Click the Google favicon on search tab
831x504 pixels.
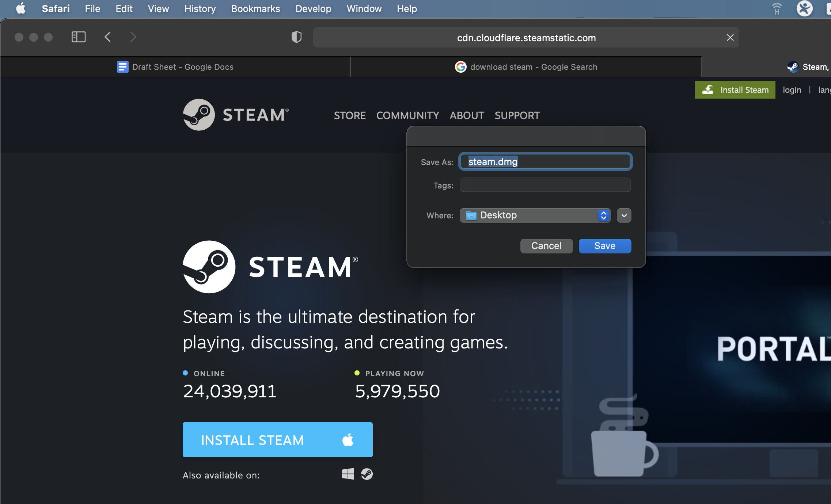point(460,67)
